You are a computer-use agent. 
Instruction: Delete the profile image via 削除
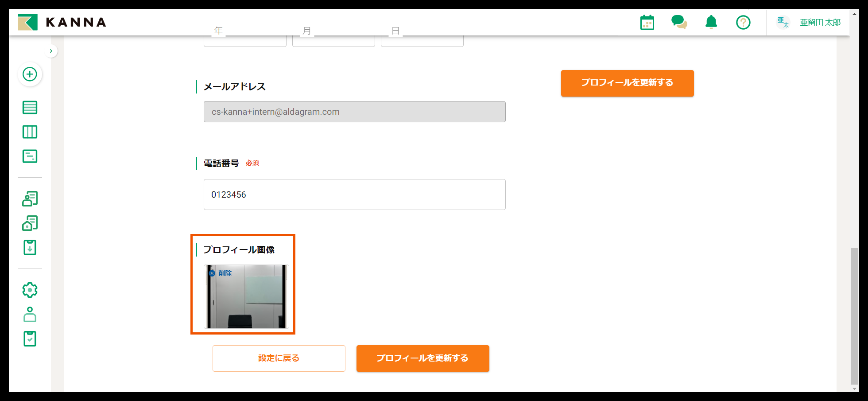pyautogui.click(x=221, y=273)
